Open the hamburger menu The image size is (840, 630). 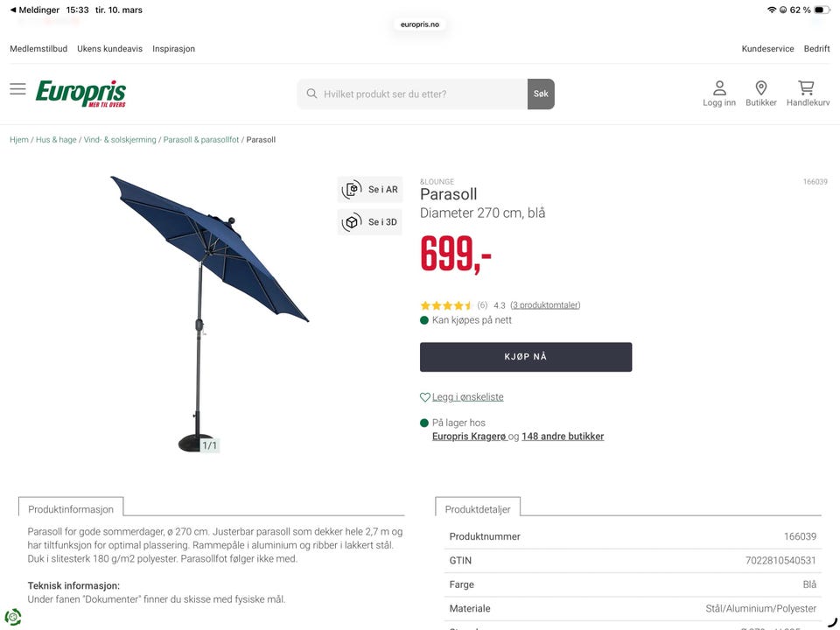(x=17, y=89)
